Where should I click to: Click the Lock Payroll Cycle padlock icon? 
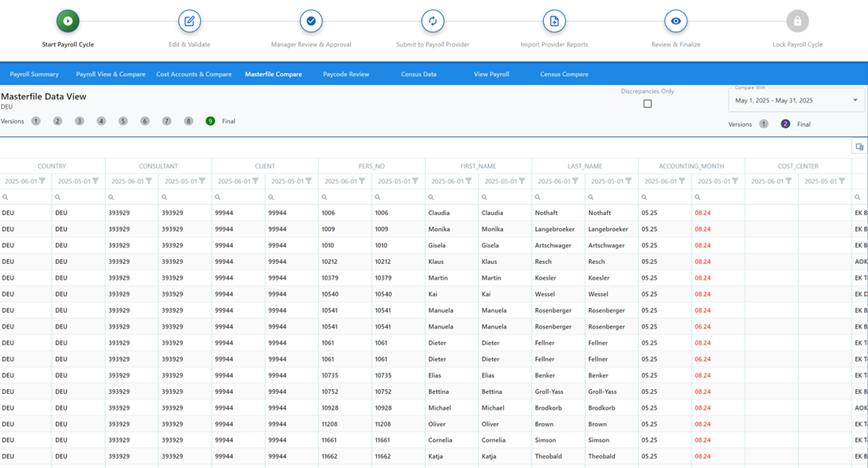tap(797, 21)
